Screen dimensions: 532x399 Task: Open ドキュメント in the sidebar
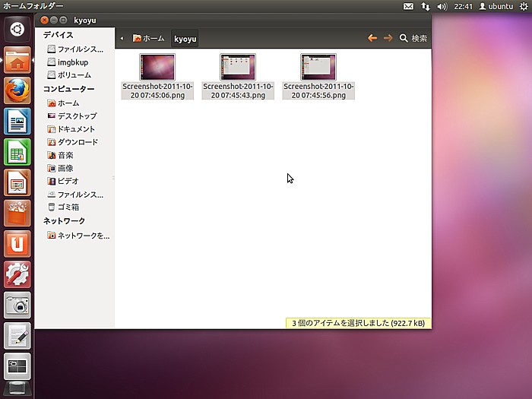(x=71, y=129)
